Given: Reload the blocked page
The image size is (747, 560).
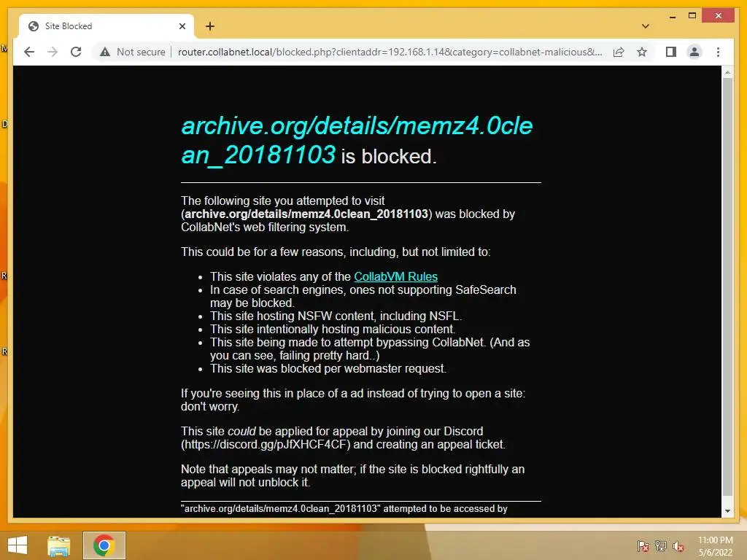Looking at the screenshot, I should 76,52.
